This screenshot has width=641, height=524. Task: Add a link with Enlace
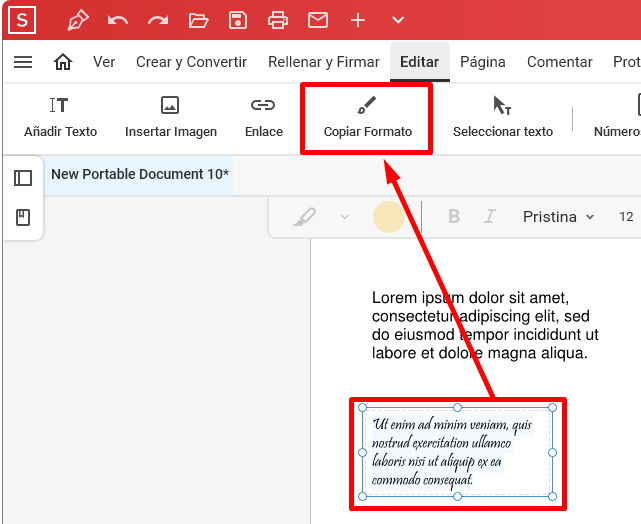click(x=264, y=118)
